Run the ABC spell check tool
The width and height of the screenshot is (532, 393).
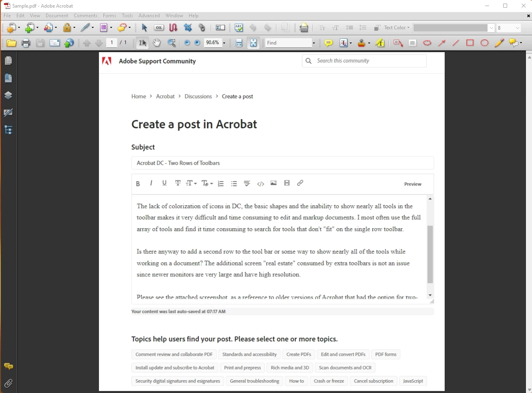[x=239, y=28]
